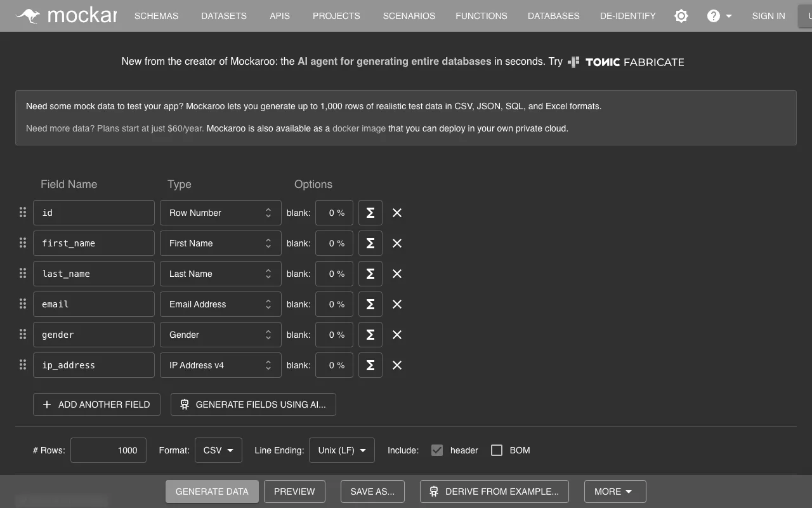
Task: Click the drag handle for the ip_address row
Action: 23,365
